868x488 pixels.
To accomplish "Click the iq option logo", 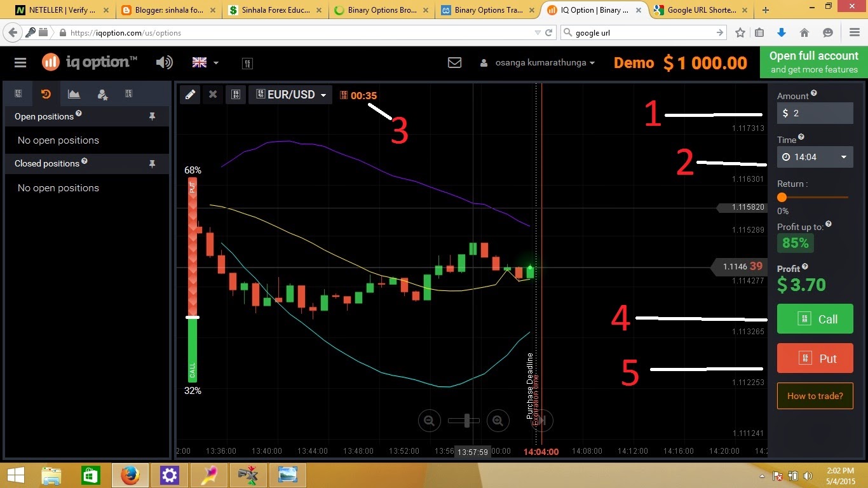I will [90, 62].
